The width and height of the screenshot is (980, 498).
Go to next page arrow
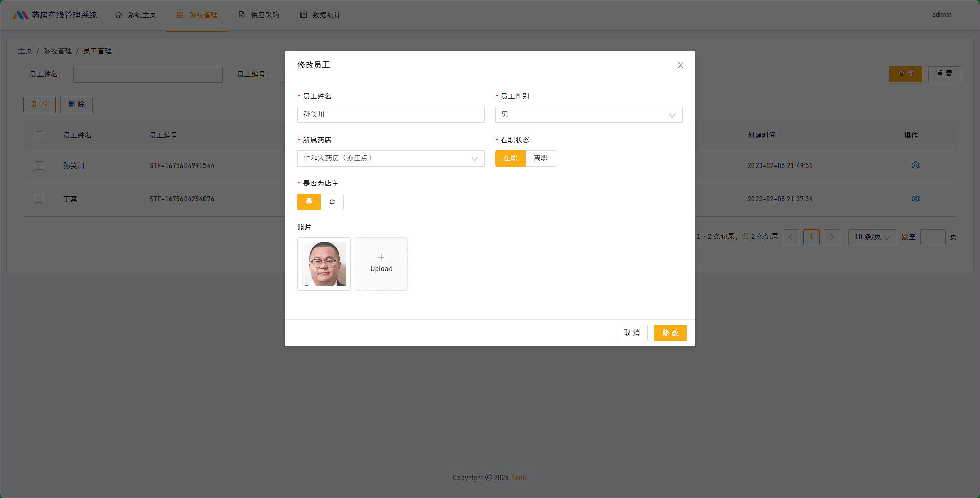click(832, 237)
